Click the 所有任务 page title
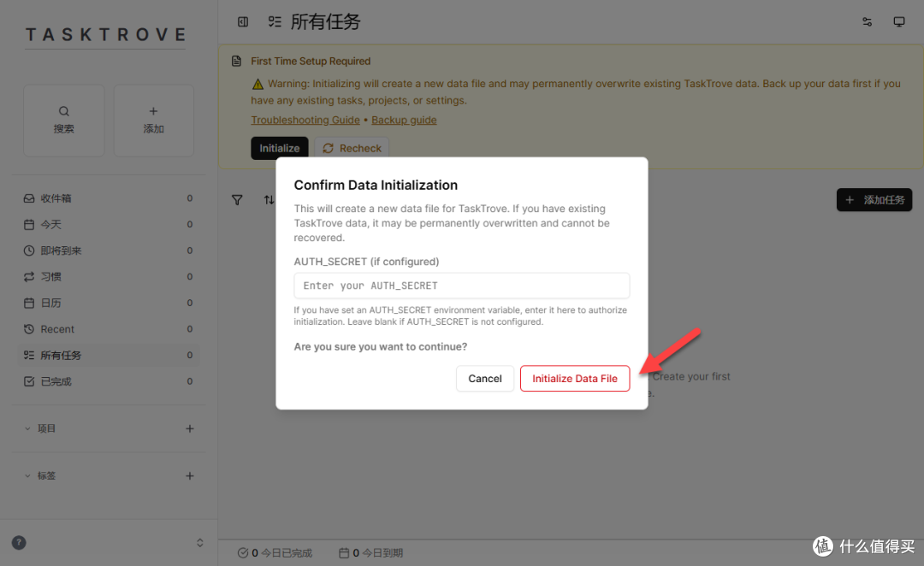 (325, 21)
